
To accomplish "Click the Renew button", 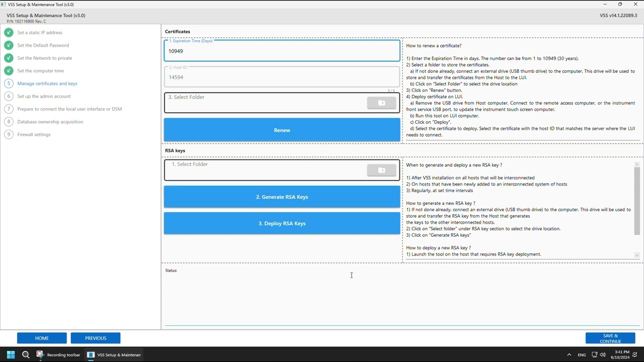I will [x=282, y=130].
